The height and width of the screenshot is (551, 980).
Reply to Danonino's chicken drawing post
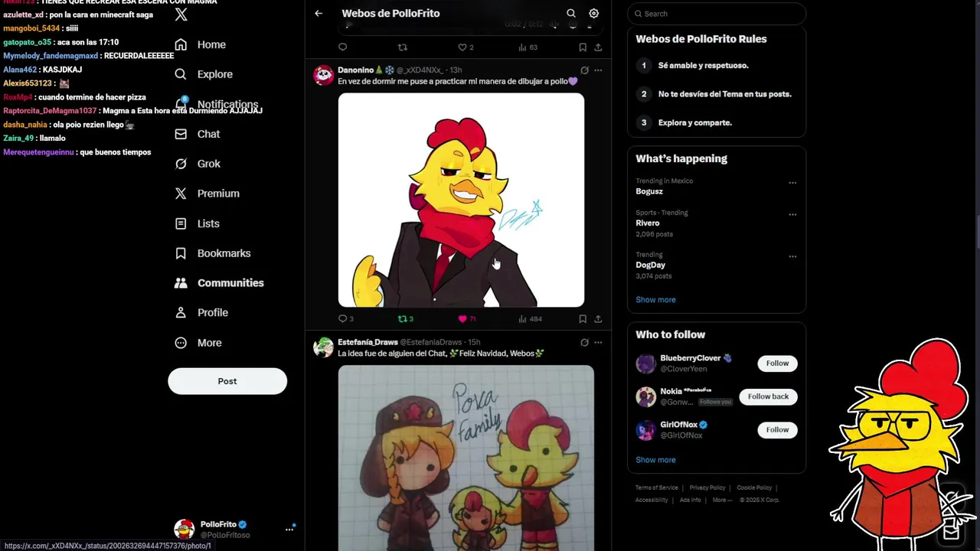coord(342,318)
